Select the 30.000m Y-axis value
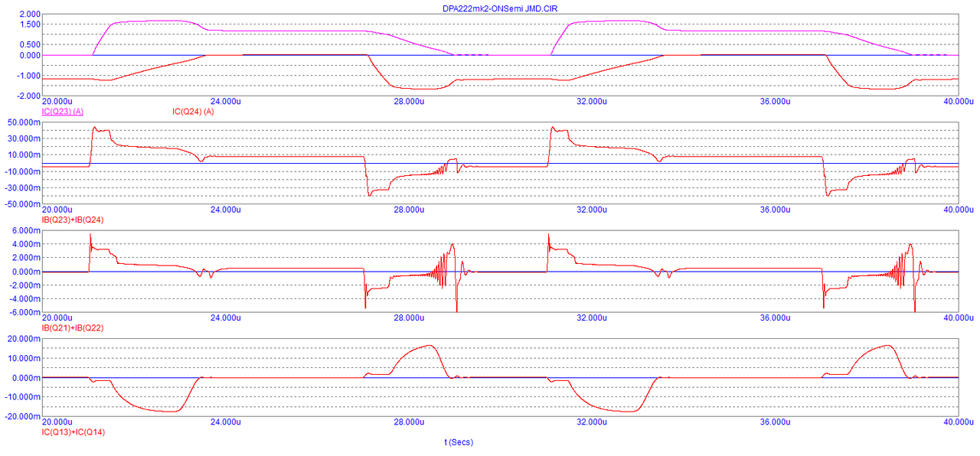Screen dimensions: 980x456 point(24,138)
